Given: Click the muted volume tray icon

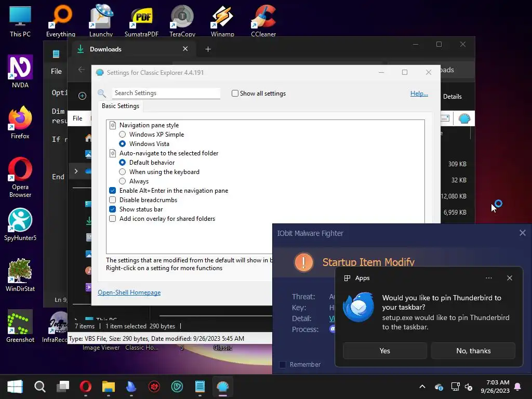Looking at the screenshot, I should (469, 387).
